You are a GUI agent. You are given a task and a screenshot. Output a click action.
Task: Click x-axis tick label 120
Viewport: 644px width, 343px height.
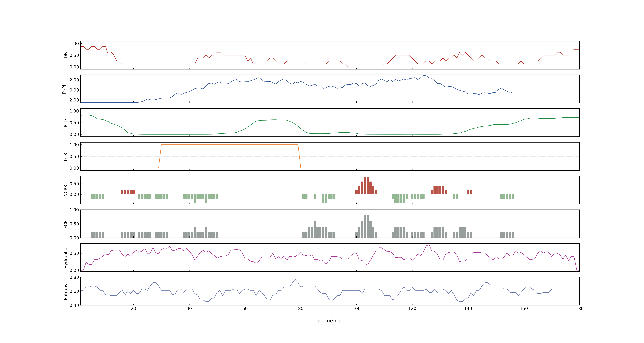click(412, 309)
